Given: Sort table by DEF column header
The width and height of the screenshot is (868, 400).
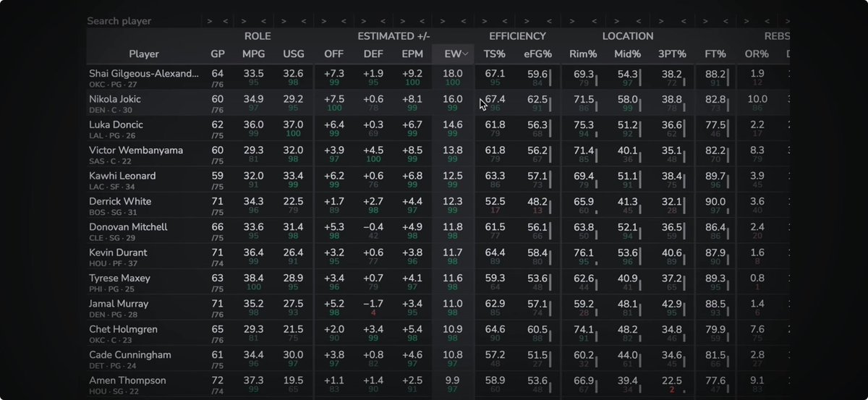Looking at the screenshot, I should pyautogui.click(x=373, y=54).
